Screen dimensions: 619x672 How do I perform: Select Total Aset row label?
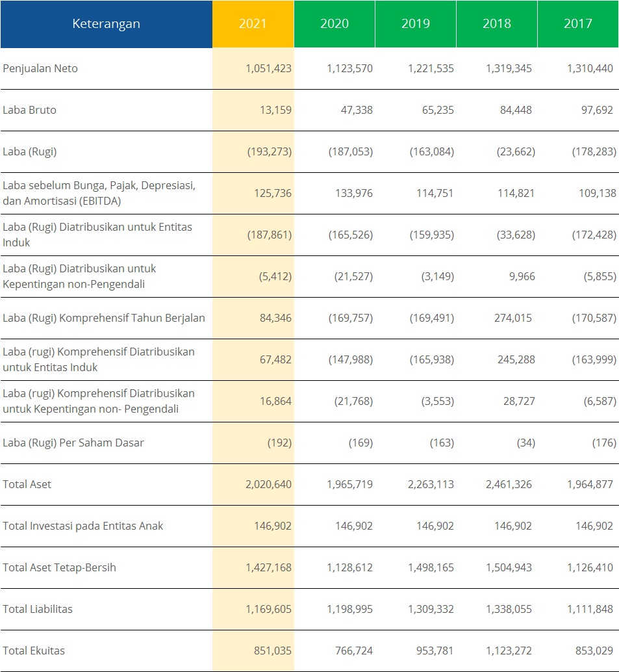click(x=27, y=484)
